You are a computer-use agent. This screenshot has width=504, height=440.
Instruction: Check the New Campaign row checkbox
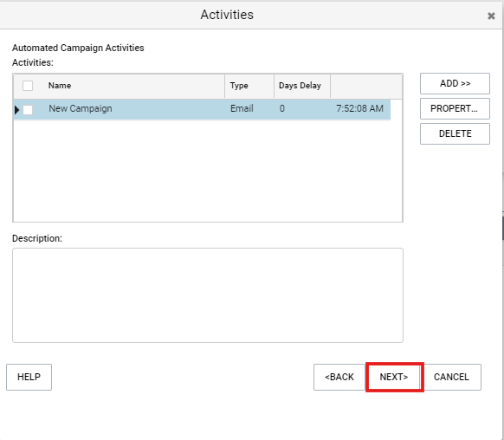(x=28, y=110)
